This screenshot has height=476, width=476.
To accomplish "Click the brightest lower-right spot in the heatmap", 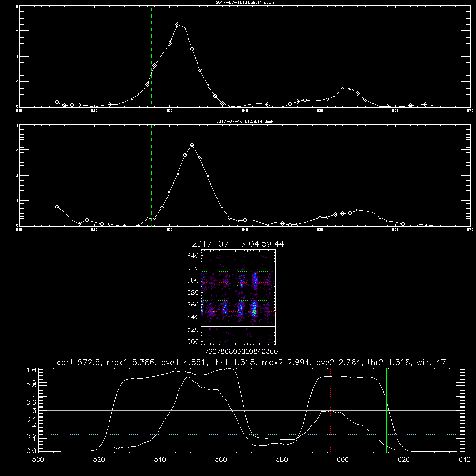I will (254, 308).
